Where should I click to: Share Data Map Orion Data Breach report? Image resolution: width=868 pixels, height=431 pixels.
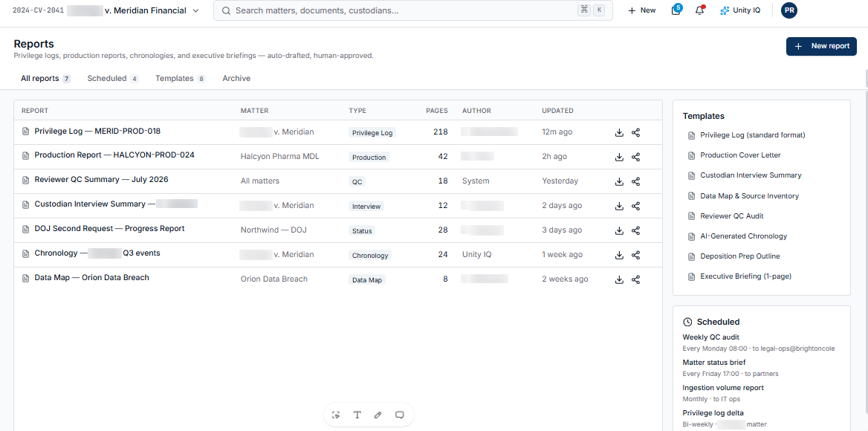(635, 279)
